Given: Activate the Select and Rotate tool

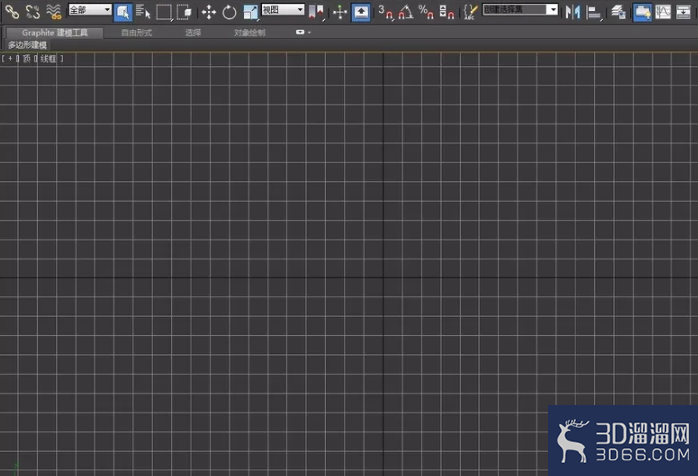Looking at the screenshot, I should 229,12.
